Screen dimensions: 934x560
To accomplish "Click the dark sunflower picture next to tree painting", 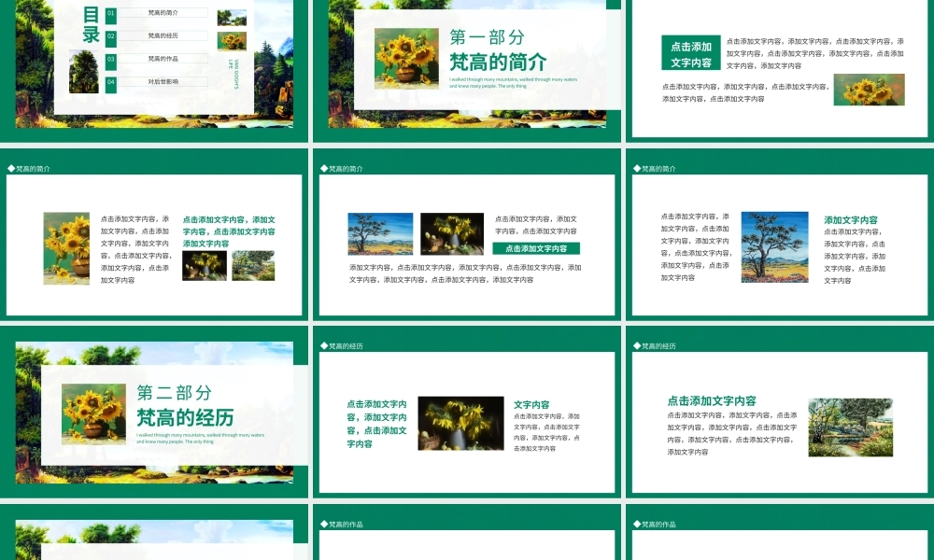I will (452, 234).
